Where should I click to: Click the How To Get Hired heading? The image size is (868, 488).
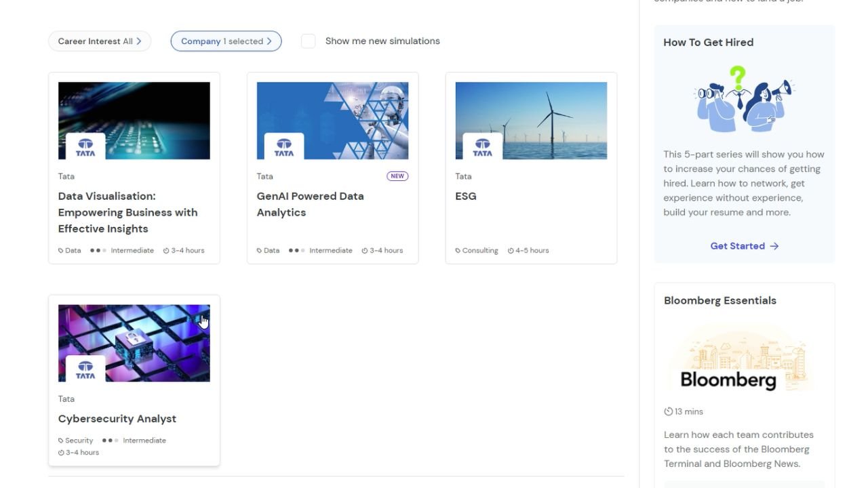[709, 42]
